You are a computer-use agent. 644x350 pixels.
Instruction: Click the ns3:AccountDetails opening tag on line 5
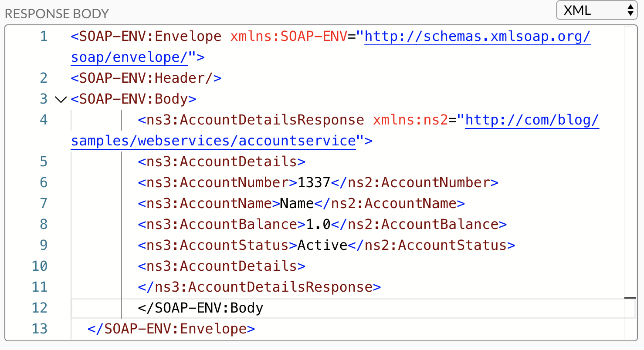(221, 162)
